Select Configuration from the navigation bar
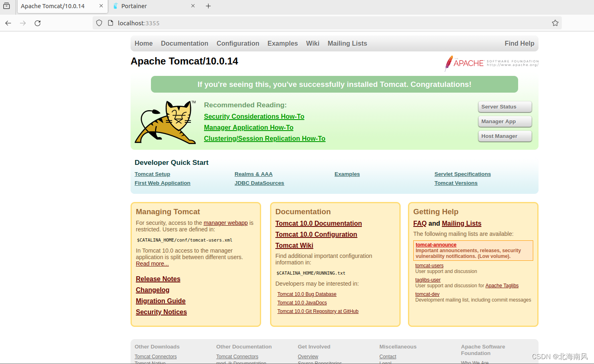This screenshot has width=594, height=364. 238,43
